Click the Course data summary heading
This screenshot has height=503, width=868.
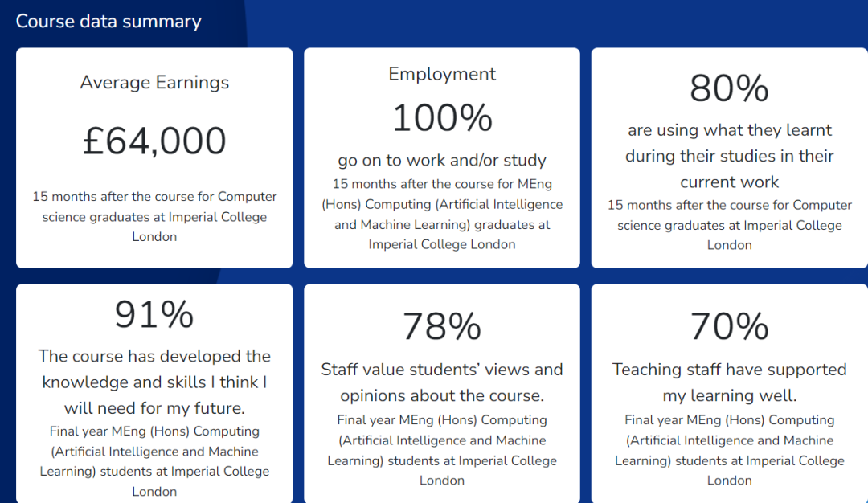click(x=108, y=22)
